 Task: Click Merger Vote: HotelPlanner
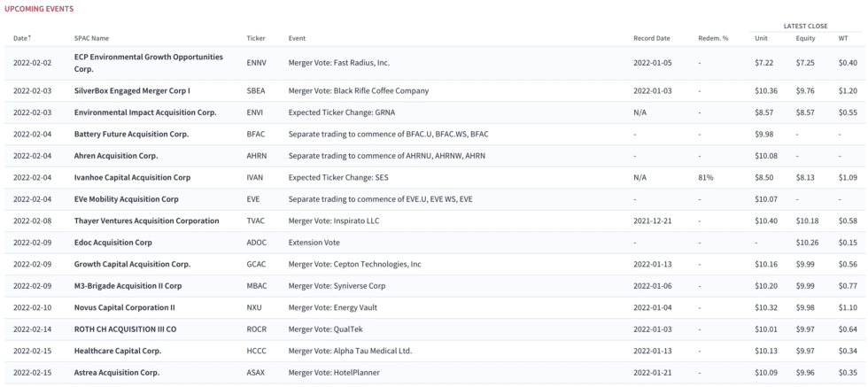[x=333, y=373]
